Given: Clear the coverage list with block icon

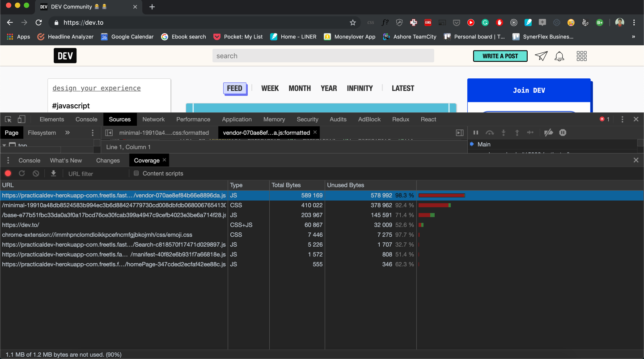Looking at the screenshot, I should [35, 173].
